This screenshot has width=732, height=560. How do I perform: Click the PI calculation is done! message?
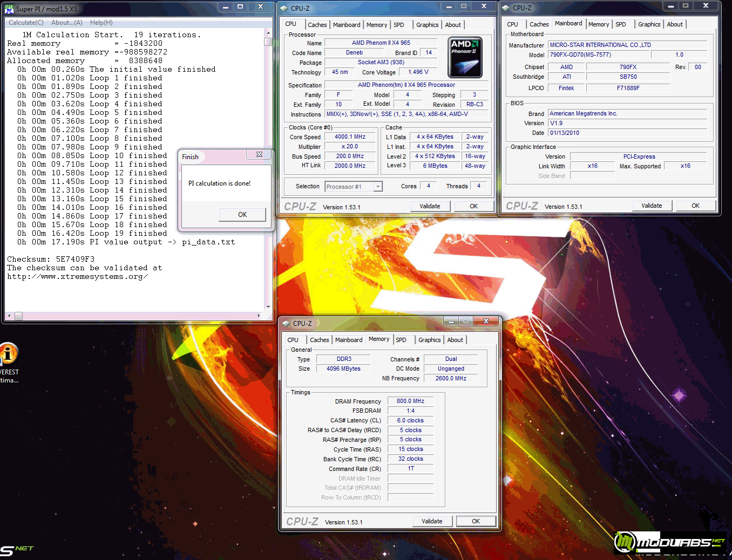click(x=219, y=183)
